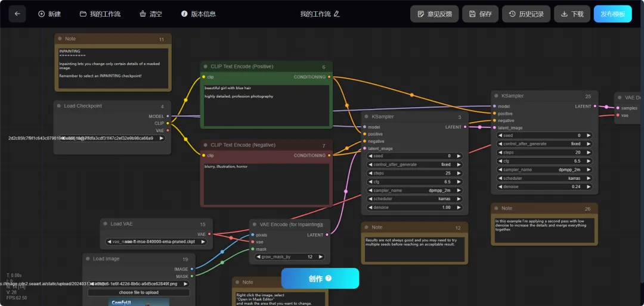
Task: Open 意见反馈 feedback
Action: 435,14
